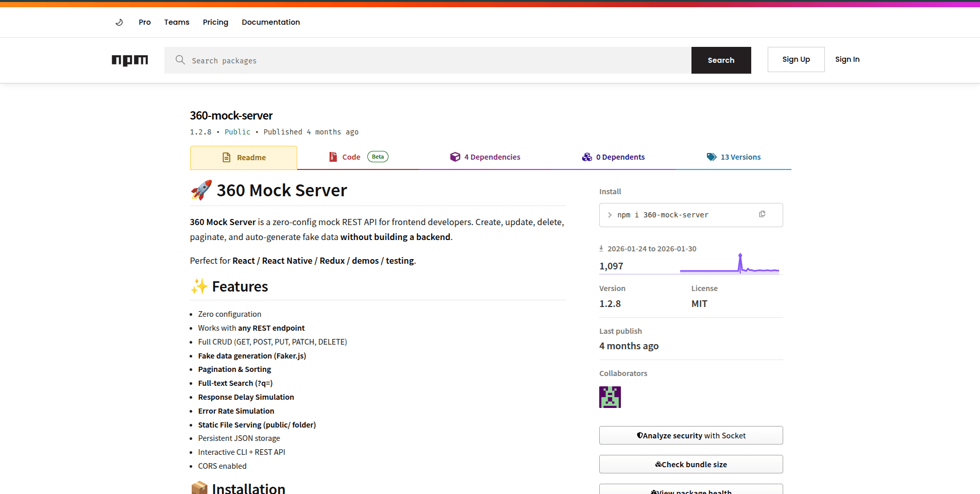
Task: Open the Teams page
Action: coord(177,22)
